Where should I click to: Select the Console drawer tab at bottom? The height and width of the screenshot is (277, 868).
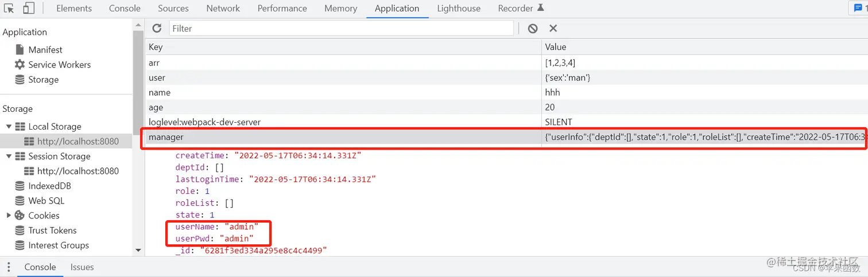(x=40, y=267)
